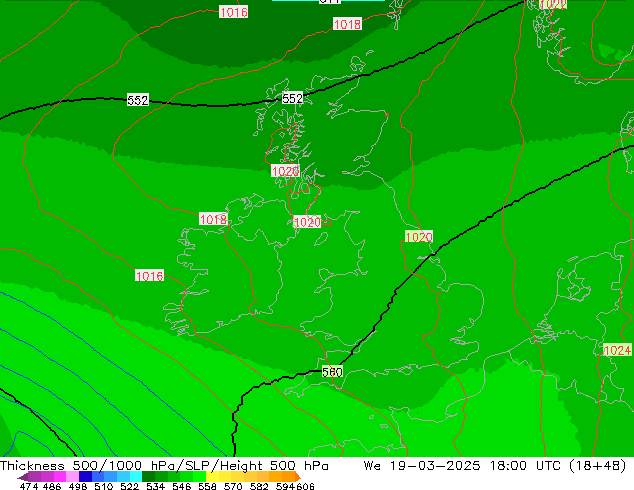Click the purple arrow at the legend's left end
This screenshot has width=634, height=490.
23,477
